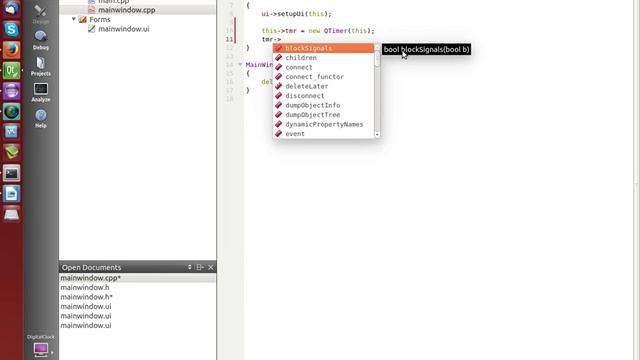Choose children completion item
The image size is (640, 360).
[323, 58]
